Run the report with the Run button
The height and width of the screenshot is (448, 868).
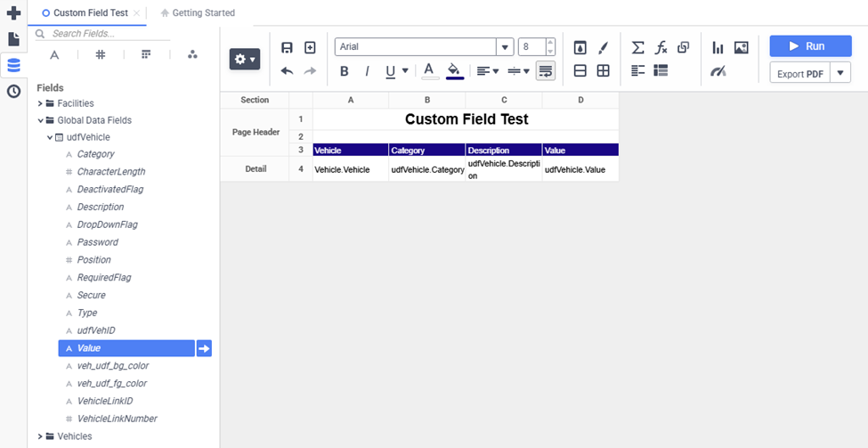pyautogui.click(x=810, y=46)
